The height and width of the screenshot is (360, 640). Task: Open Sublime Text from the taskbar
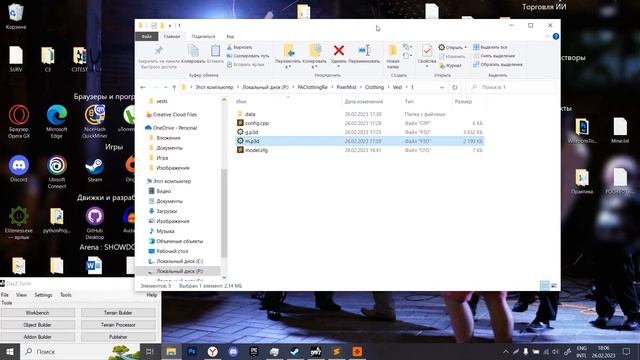[336, 351]
